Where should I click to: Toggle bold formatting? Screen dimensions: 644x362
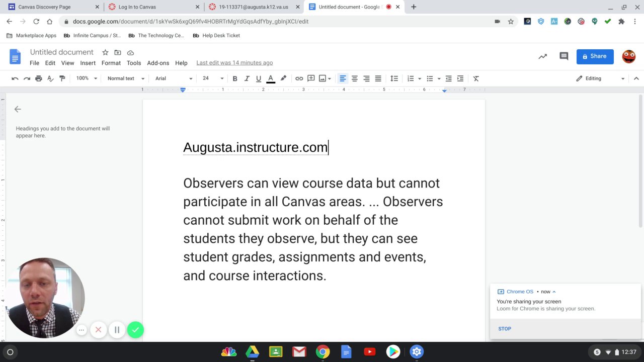pyautogui.click(x=235, y=78)
